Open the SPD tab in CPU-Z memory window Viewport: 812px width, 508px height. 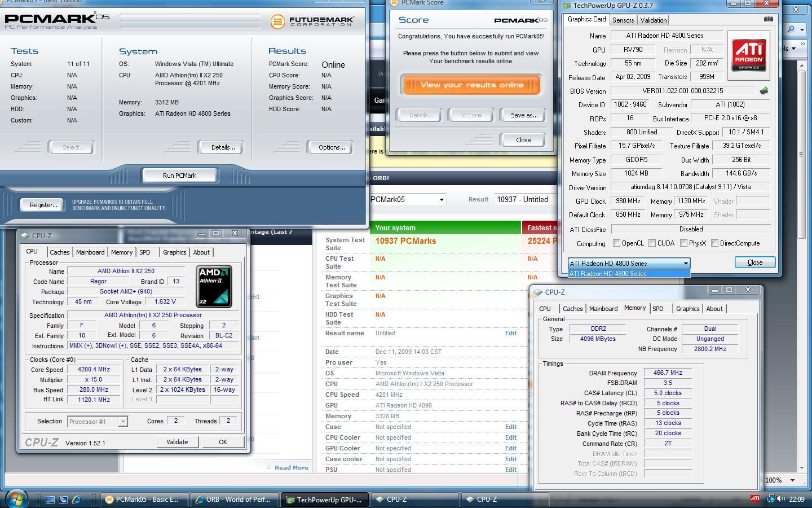click(x=657, y=309)
